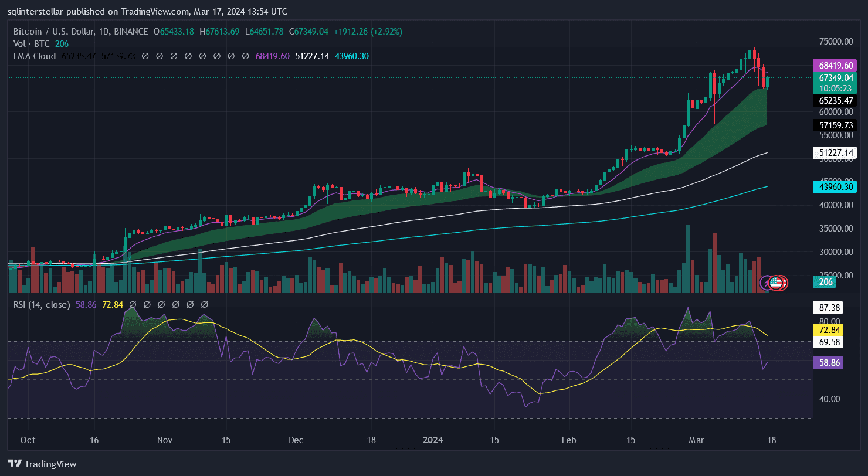This screenshot has width=868, height=476.
Task: Open the Bitcoin / U.S. Dollar symbol title
Action: point(80,31)
